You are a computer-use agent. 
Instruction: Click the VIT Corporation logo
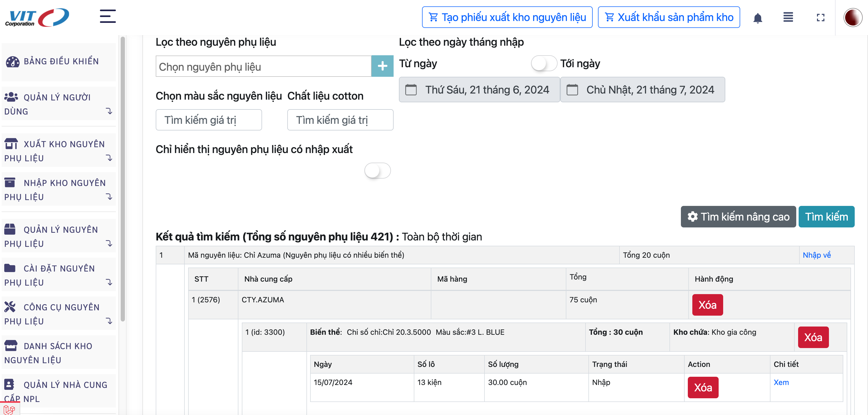tap(37, 17)
